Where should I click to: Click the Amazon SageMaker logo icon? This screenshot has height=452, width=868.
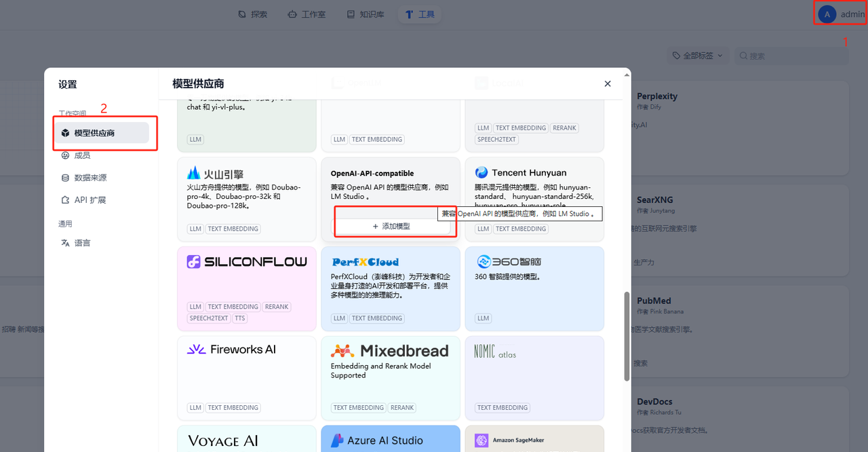pos(482,440)
